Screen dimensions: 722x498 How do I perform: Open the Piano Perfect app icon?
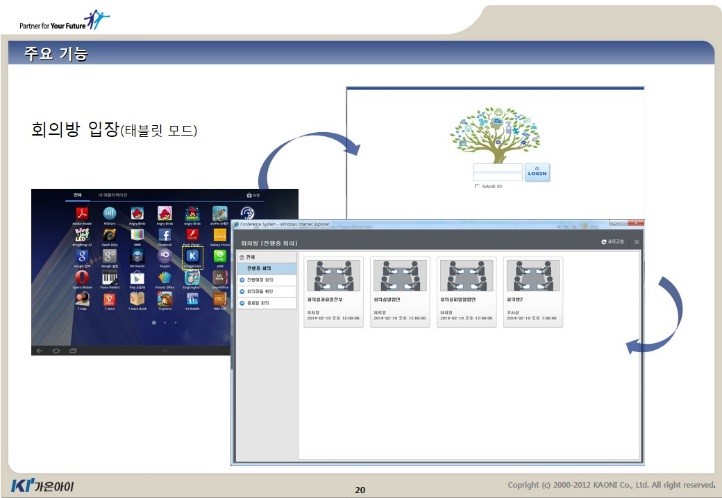point(110,279)
